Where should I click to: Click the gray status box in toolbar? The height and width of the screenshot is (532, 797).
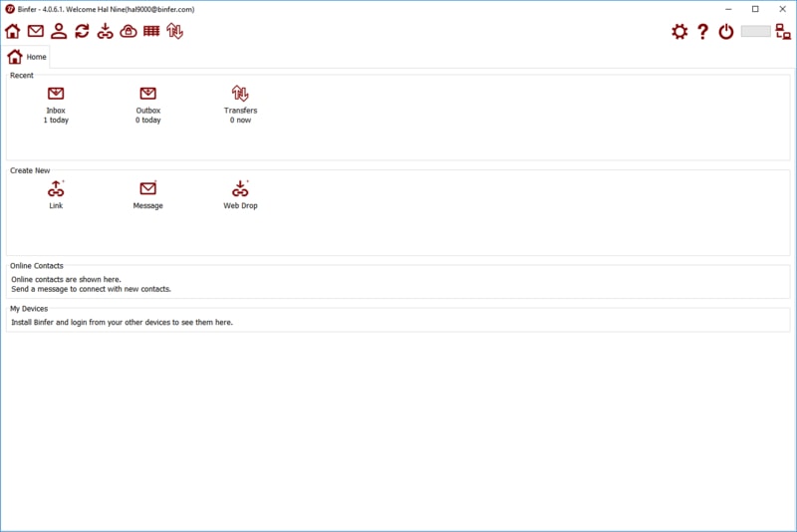pyautogui.click(x=755, y=32)
